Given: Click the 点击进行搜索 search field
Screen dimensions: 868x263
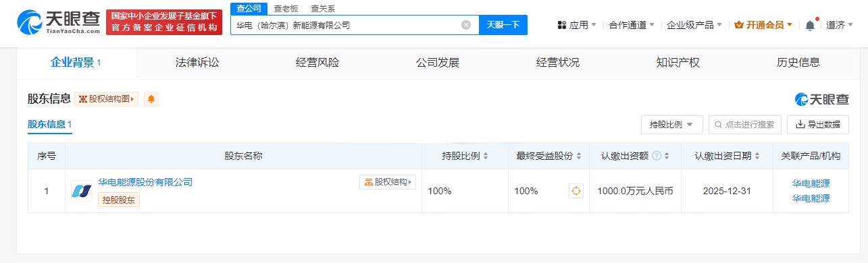Looking at the screenshot, I should pyautogui.click(x=745, y=125).
